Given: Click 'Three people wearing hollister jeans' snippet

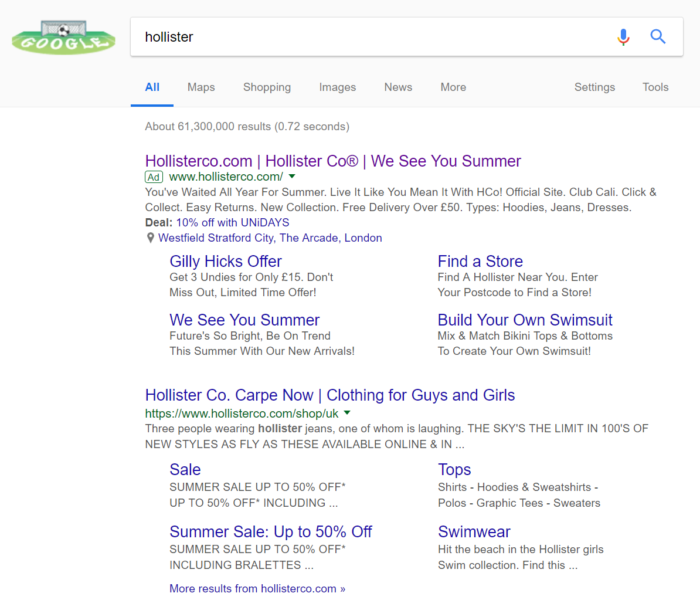Looking at the screenshot, I should (396, 436).
